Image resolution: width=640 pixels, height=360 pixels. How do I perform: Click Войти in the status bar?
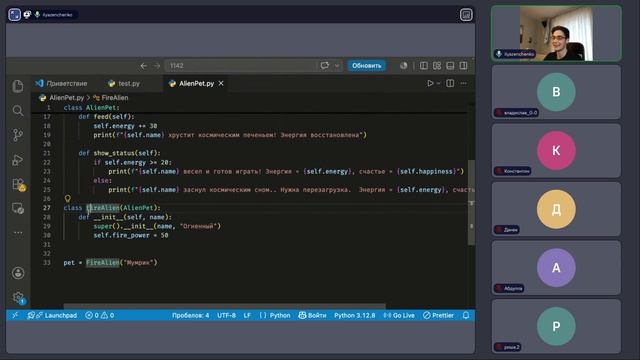click(x=312, y=316)
